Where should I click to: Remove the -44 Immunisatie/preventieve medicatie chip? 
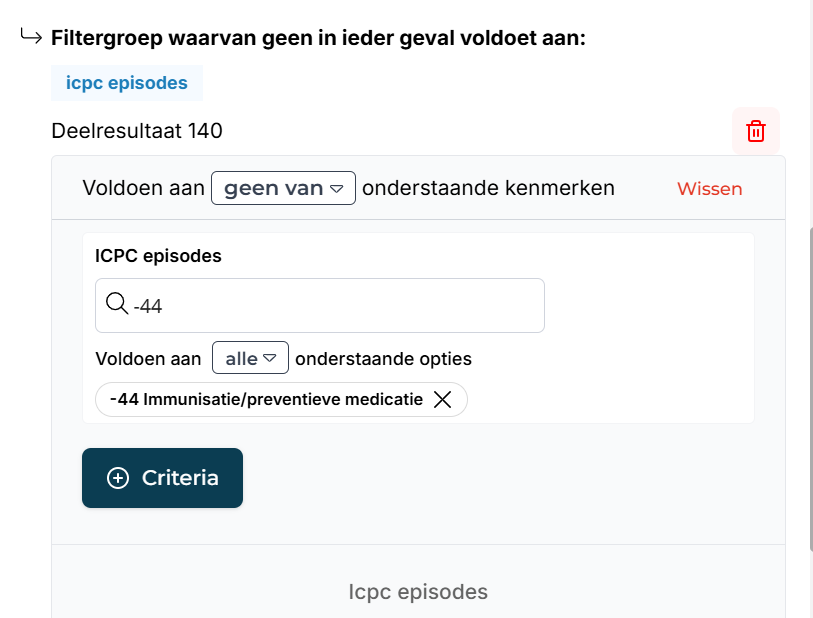(x=442, y=399)
